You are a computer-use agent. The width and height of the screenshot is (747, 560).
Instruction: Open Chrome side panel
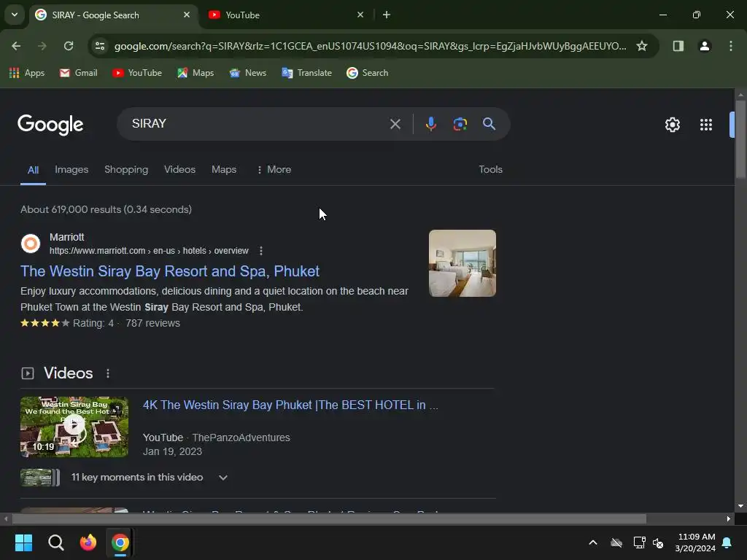(x=678, y=46)
